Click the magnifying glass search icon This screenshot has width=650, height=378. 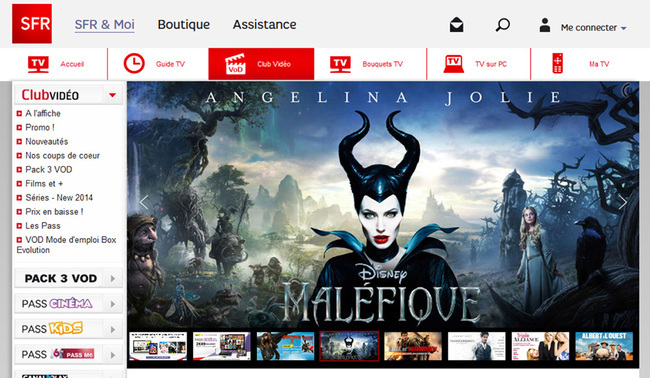pyautogui.click(x=502, y=25)
